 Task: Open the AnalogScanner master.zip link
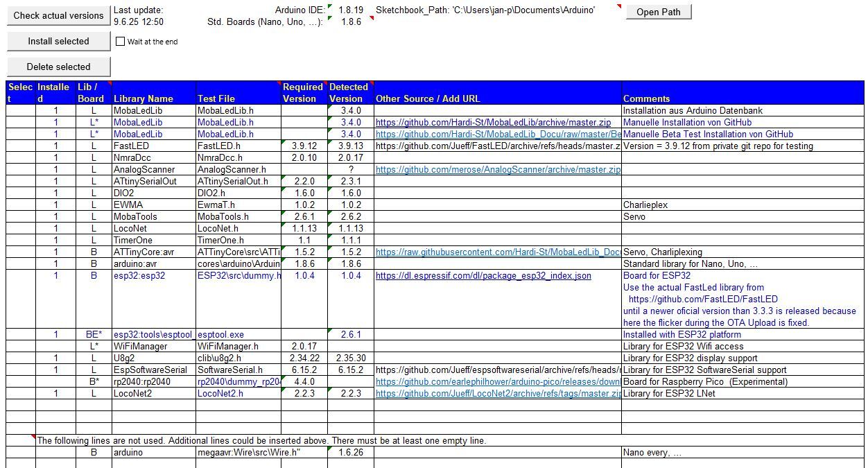coord(497,170)
